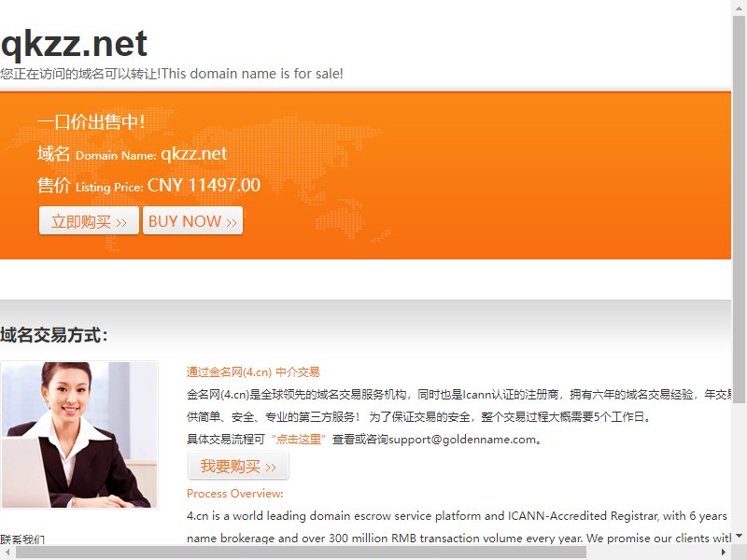The height and width of the screenshot is (560, 747).
Task: Click the support@goldenname.com email text
Action: [x=462, y=439]
